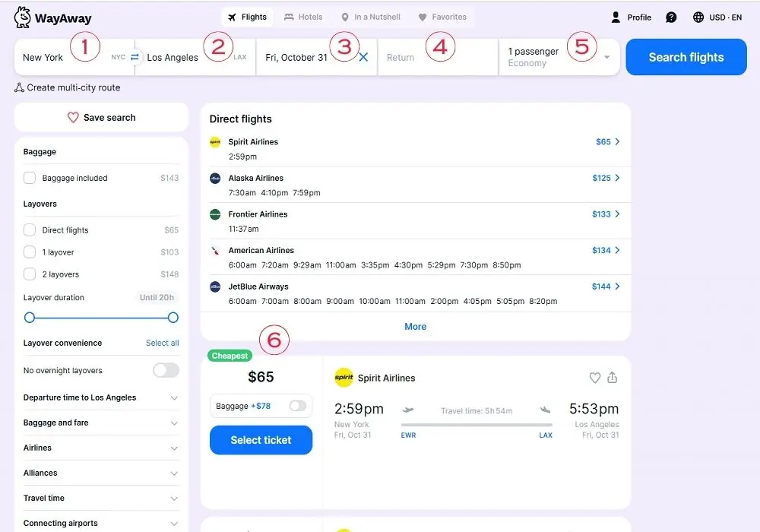Expand the Travel time filter

pyautogui.click(x=101, y=498)
